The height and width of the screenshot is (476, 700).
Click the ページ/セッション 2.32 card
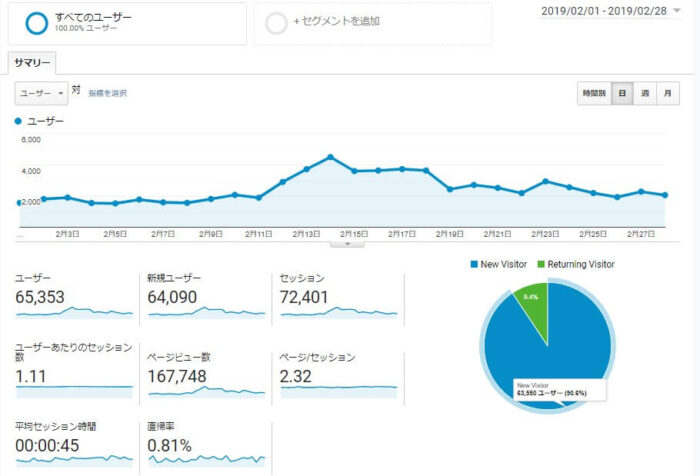pos(338,374)
